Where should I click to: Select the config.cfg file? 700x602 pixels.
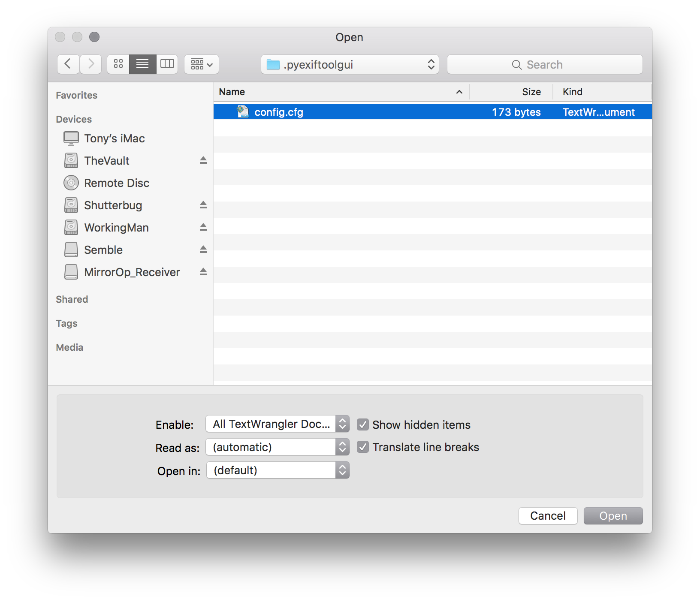[x=432, y=112]
